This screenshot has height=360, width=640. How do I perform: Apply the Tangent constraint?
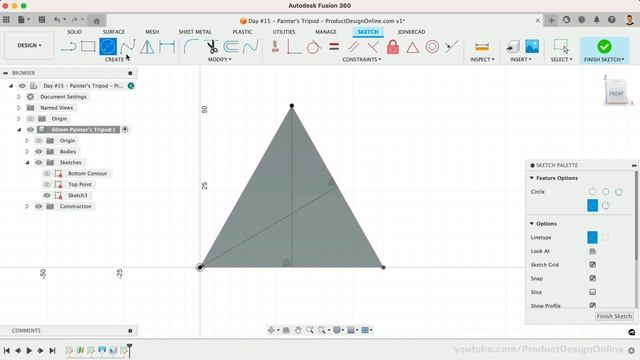[313, 47]
